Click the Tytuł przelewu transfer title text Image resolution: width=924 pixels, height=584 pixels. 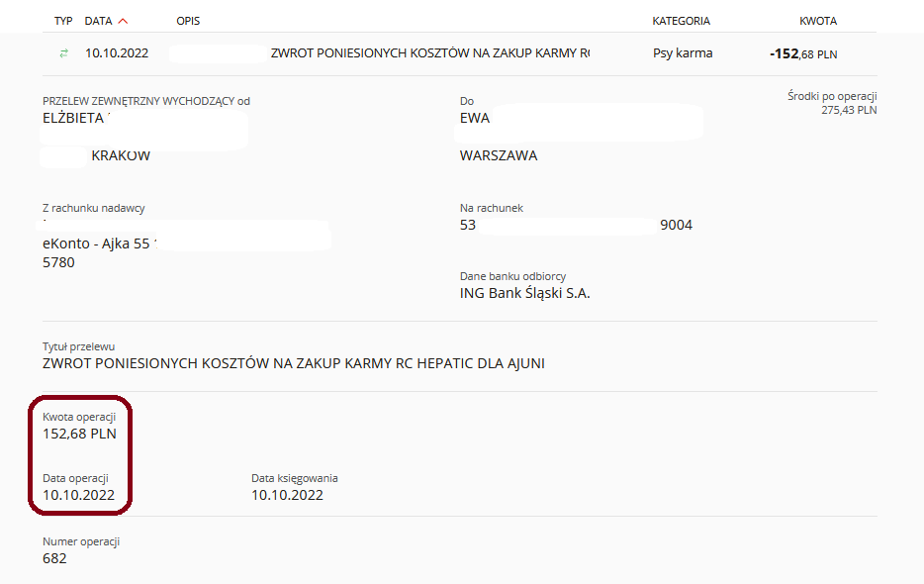pyautogui.click(x=294, y=363)
